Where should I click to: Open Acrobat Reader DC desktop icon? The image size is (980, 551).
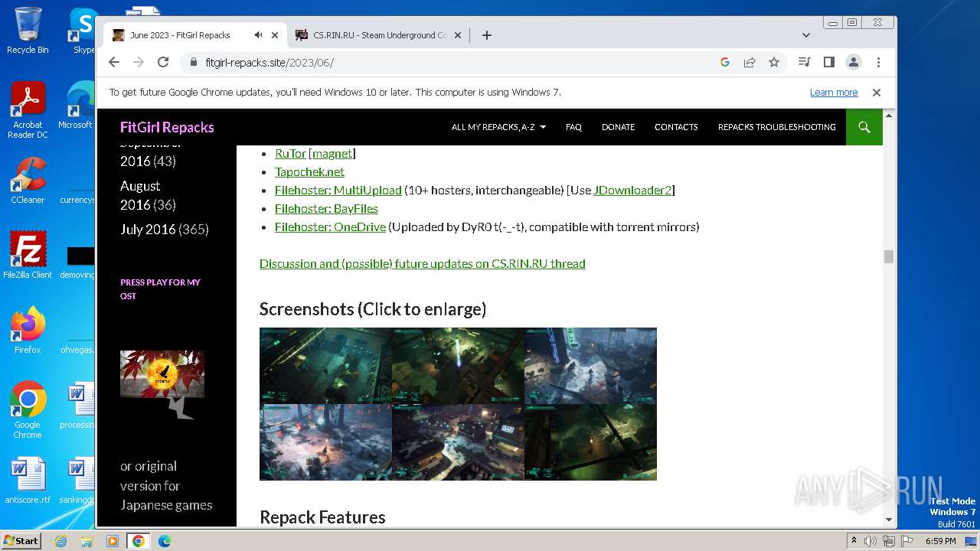coord(28,110)
